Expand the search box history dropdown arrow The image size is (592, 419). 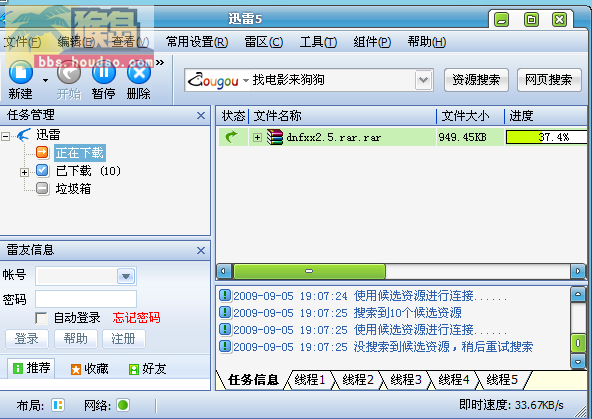423,80
